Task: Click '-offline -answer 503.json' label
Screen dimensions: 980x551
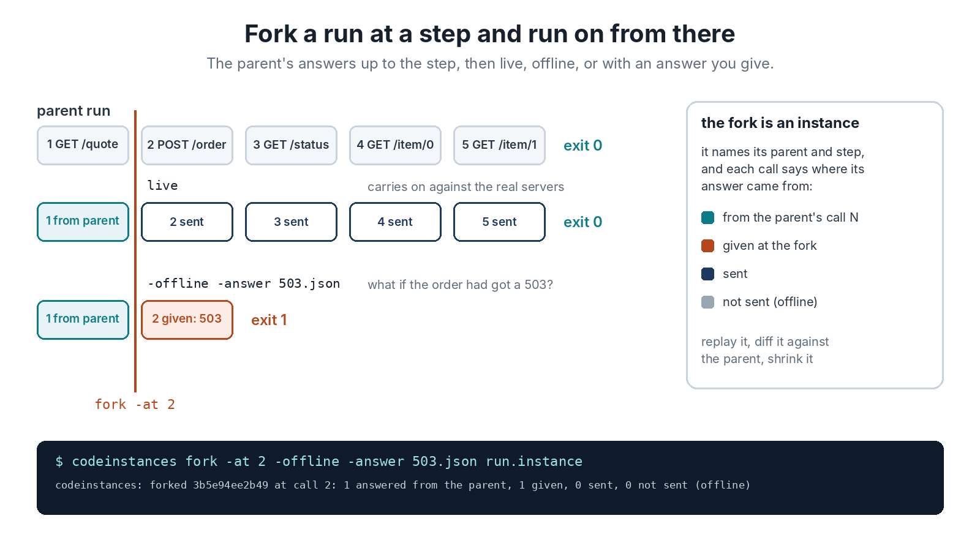Action: tap(244, 283)
